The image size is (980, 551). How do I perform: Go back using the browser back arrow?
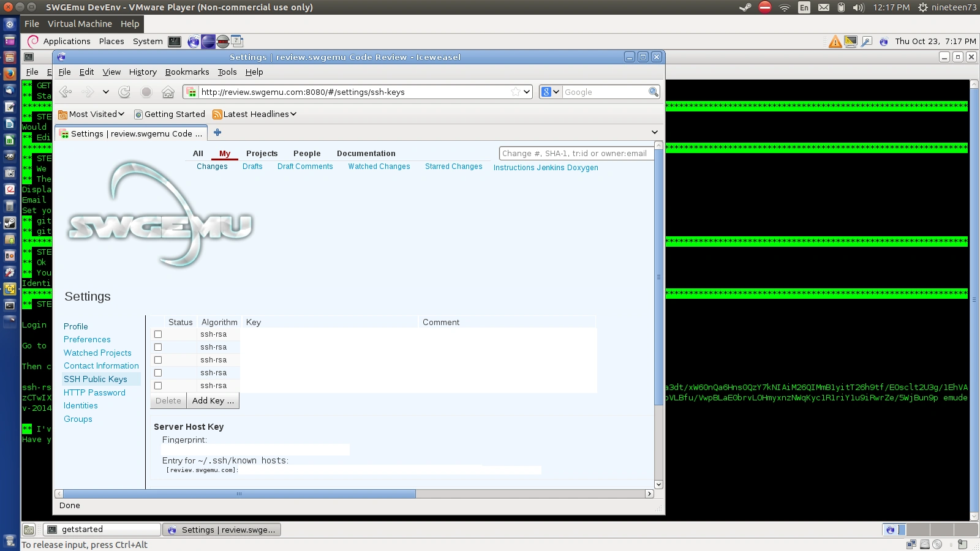coord(66,92)
